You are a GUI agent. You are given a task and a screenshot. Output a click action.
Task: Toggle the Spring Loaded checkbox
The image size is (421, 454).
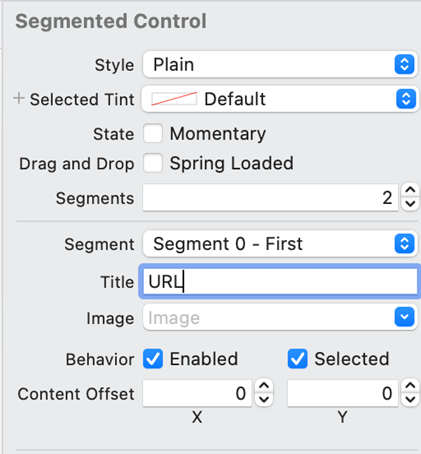pos(153,163)
